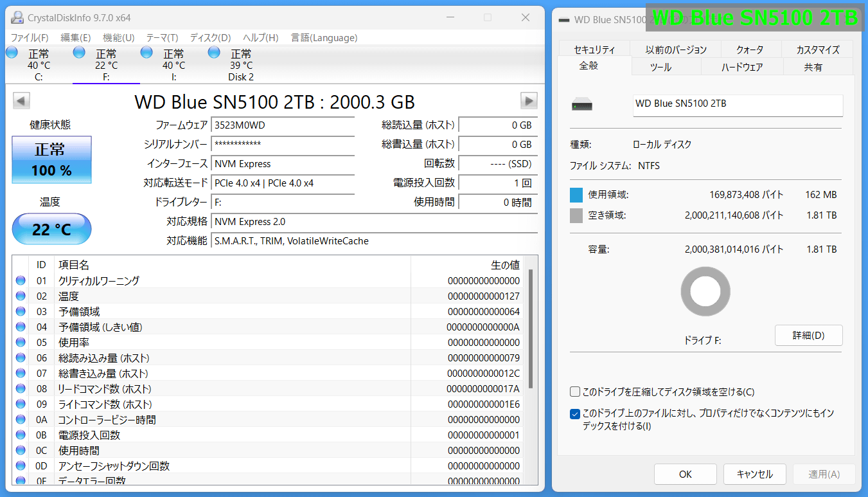Click 詳細(D) button

[x=808, y=335]
